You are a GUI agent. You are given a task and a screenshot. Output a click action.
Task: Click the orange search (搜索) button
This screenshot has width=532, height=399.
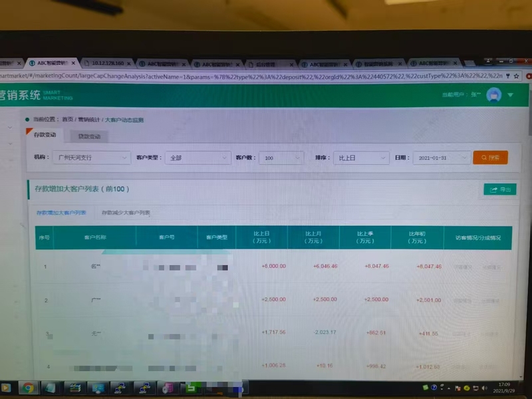[490, 158]
